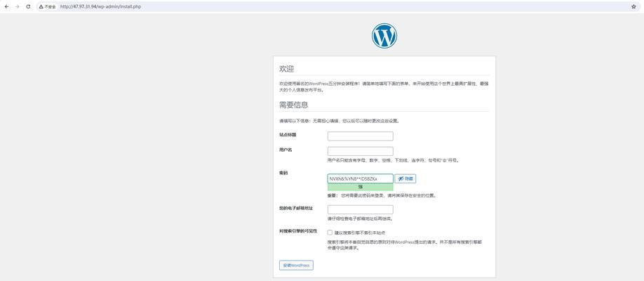Click the 安装WordPress button
This screenshot has height=281, width=644.
click(x=296, y=266)
